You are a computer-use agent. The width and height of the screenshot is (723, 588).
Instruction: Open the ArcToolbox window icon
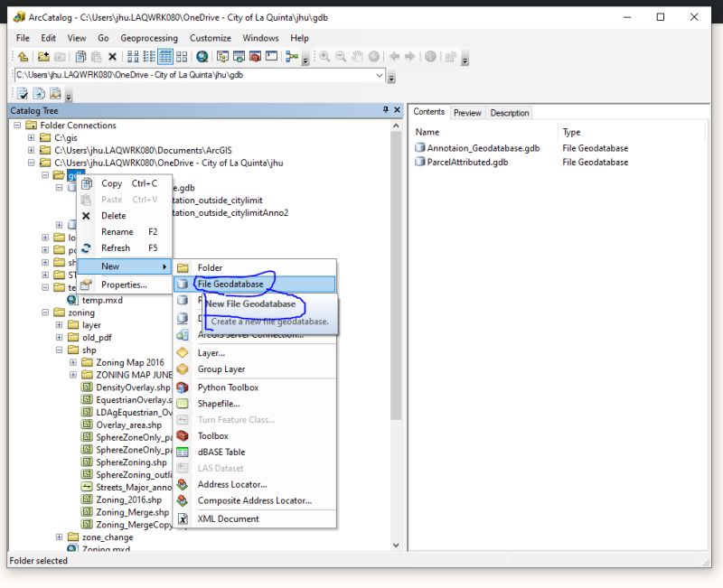(254, 56)
